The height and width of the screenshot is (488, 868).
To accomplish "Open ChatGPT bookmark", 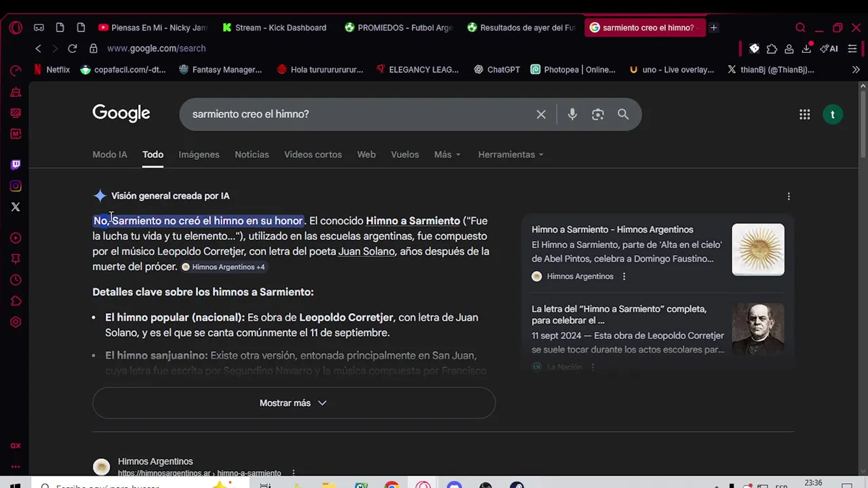I will (496, 69).
